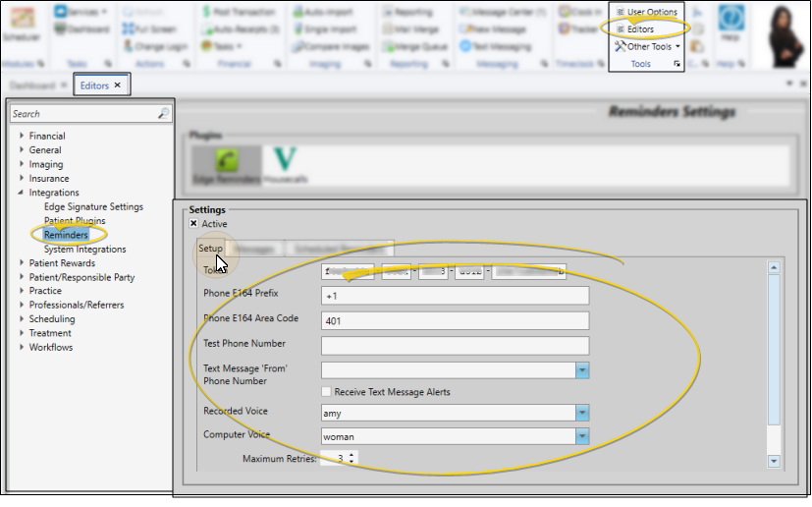Screen dimensions: 812x507
Task: Expand the Financial tree node
Action: point(21,137)
